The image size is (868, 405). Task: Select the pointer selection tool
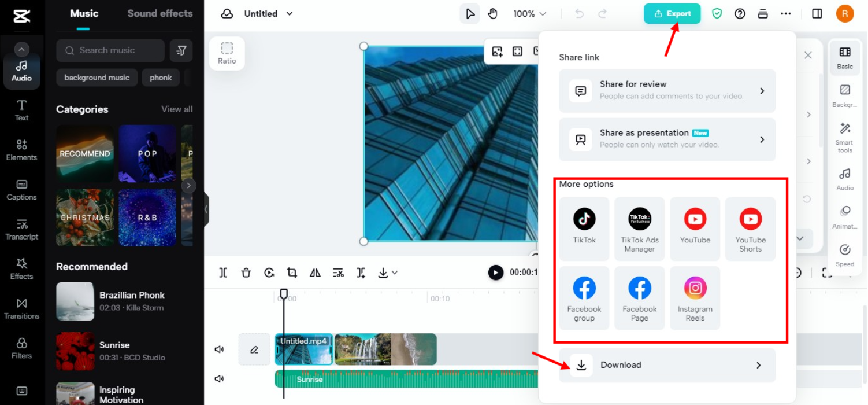[x=470, y=14]
